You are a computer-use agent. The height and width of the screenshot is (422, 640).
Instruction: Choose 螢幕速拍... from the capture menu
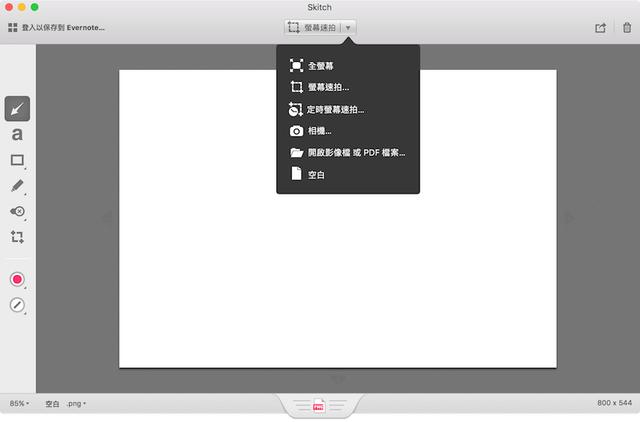(348, 87)
